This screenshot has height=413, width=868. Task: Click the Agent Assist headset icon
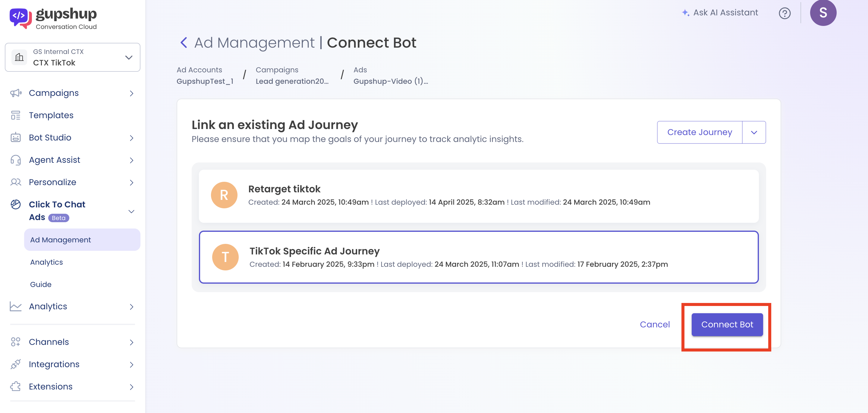15,160
